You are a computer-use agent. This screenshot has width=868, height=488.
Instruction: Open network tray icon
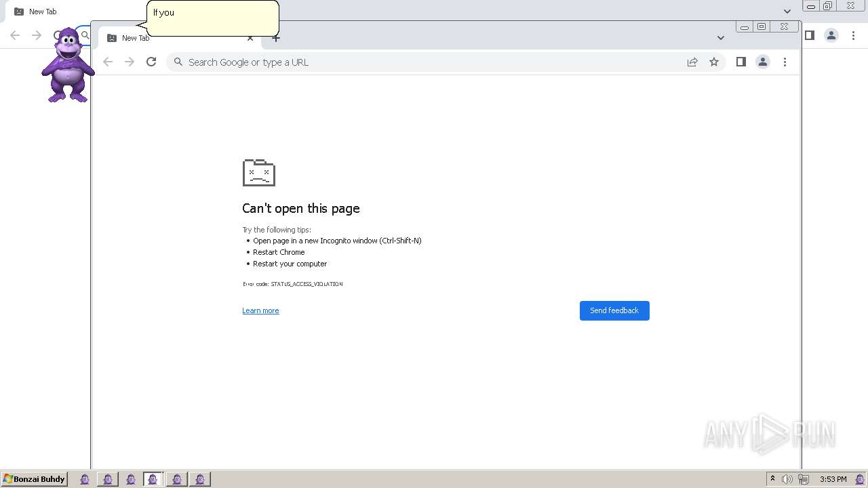point(804,479)
